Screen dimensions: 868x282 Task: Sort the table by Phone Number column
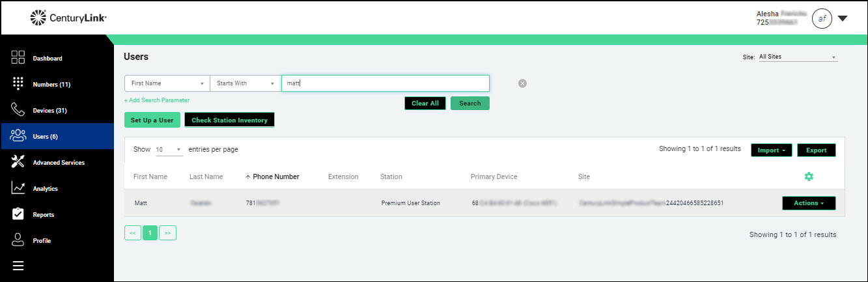(x=275, y=176)
